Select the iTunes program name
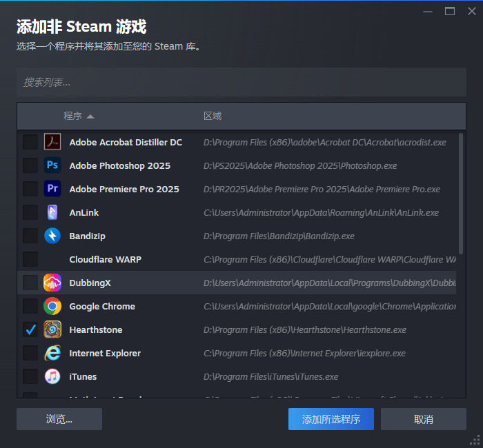The width and height of the screenshot is (483, 448). click(83, 377)
